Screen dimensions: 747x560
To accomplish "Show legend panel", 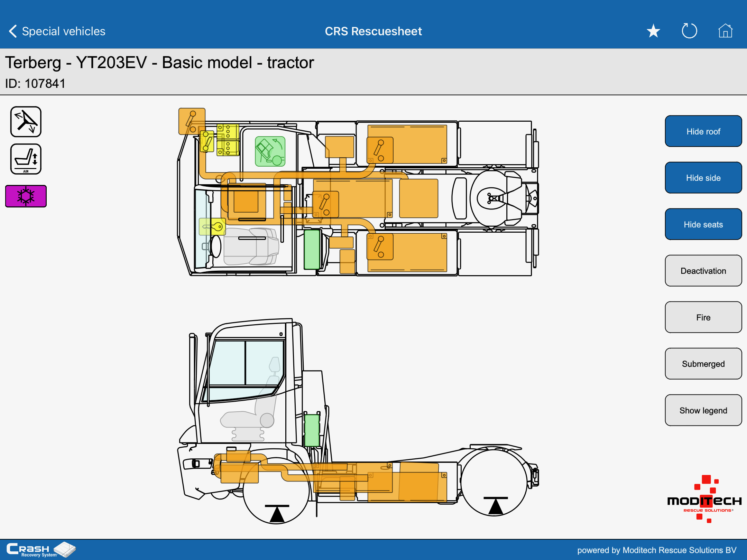I will tap(703, 410).
